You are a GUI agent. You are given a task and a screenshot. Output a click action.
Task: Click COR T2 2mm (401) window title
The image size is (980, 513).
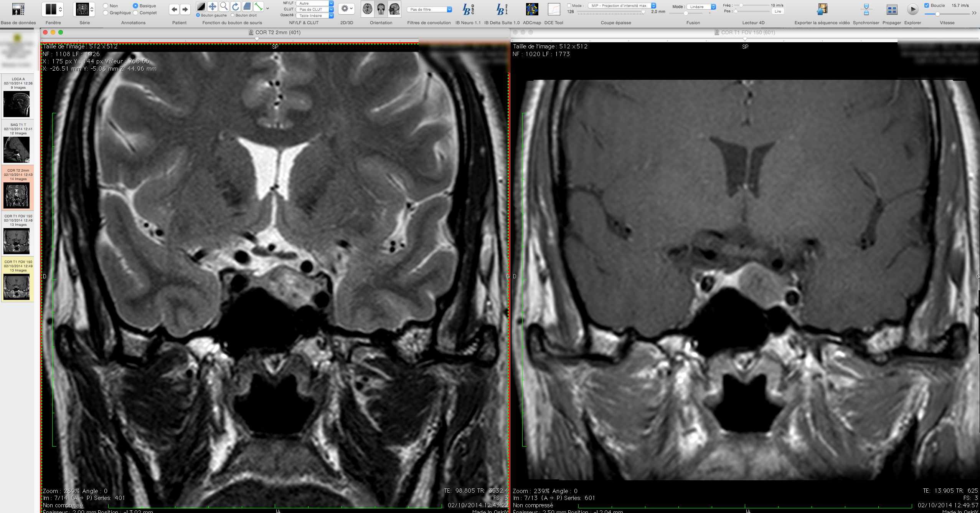(x=278, y=32)
